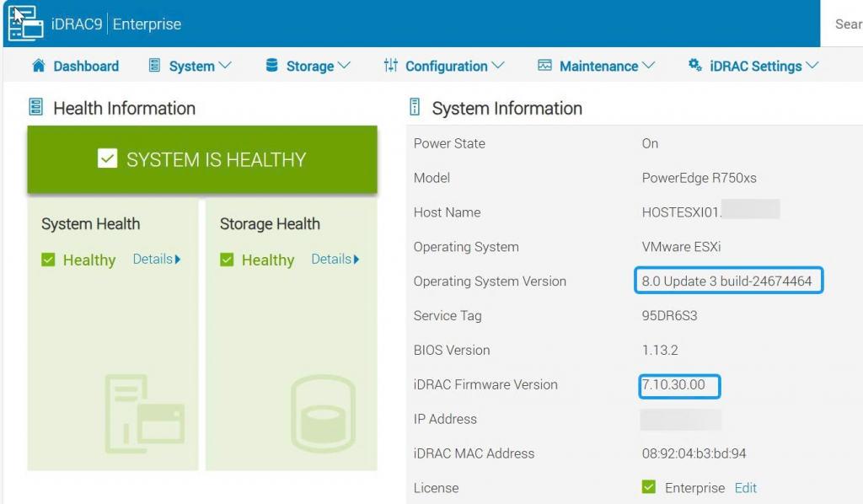
Task: Click the SYSTEM IS HEALTHY banner
Action: (x=202, y=159)
